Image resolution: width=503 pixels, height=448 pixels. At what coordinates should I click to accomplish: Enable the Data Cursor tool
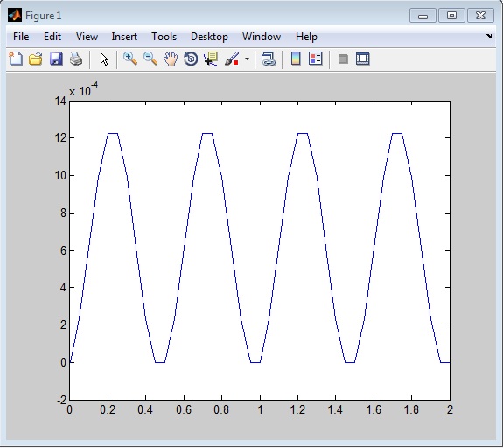coord(211,59)
